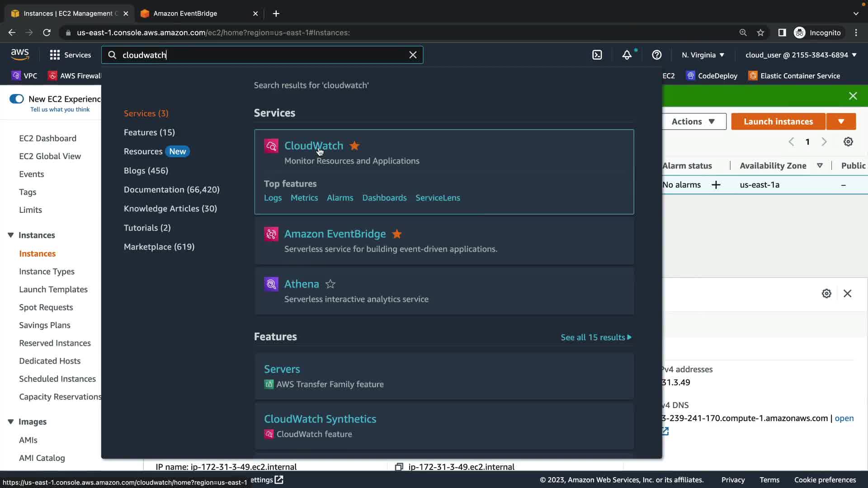Expand Actions dropdown button
The image size is (868, 488).
[693, 122]
